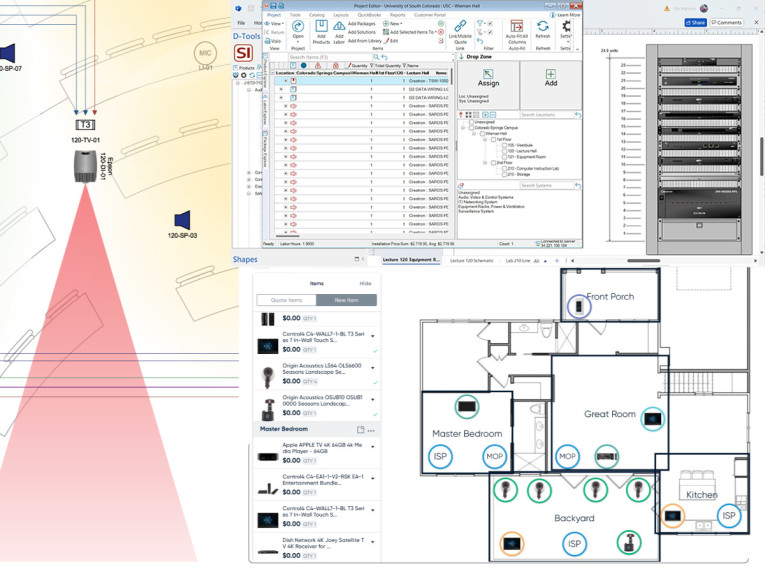Select the Front Porch device icon
This screenshot has width=765, height=574.
[x=577, y=306]
